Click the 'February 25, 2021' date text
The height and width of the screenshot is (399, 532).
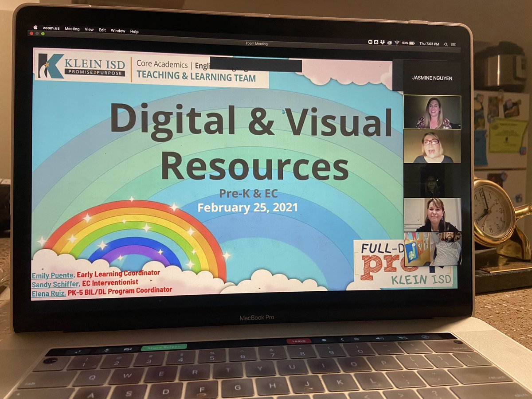(248, 207)
